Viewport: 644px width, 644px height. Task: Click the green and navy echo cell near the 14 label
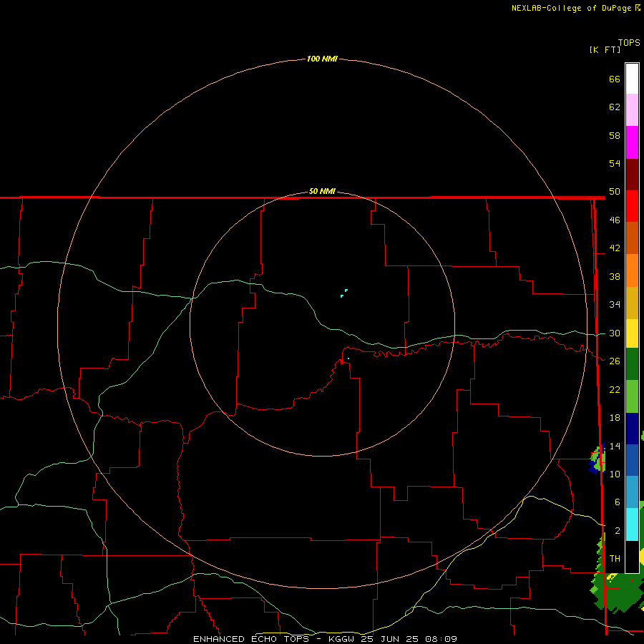click(597, 459)
